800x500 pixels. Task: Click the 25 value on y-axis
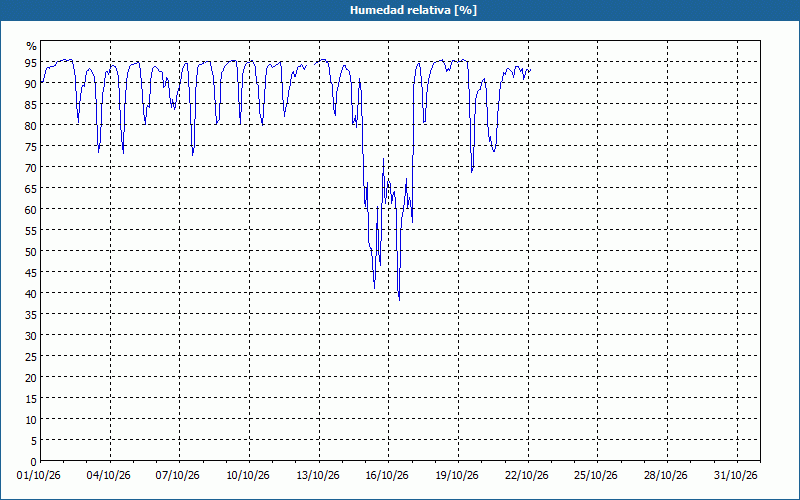pos(31,357)
